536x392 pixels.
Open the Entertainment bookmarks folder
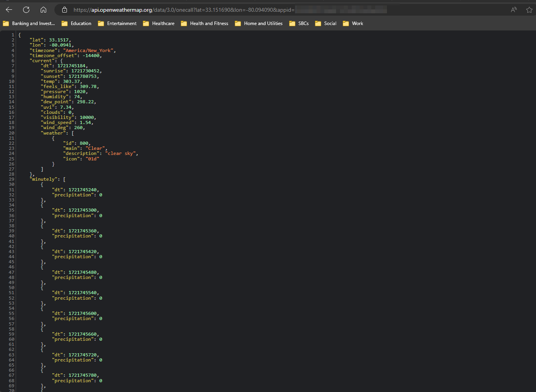point(117,23)
